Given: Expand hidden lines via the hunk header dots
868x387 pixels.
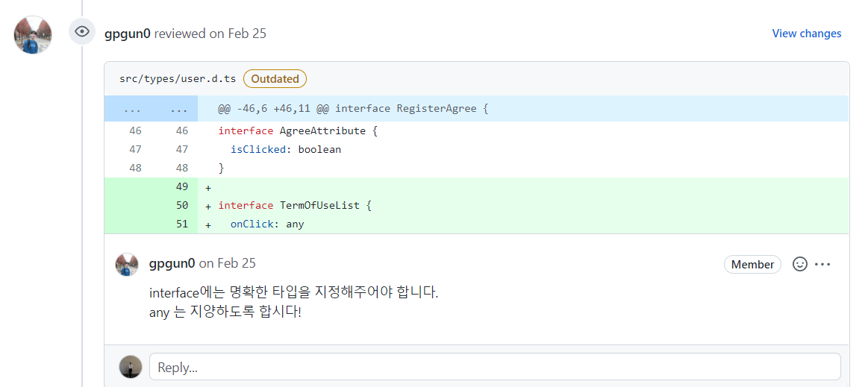Looking at the screenshot, I should 132,109.
